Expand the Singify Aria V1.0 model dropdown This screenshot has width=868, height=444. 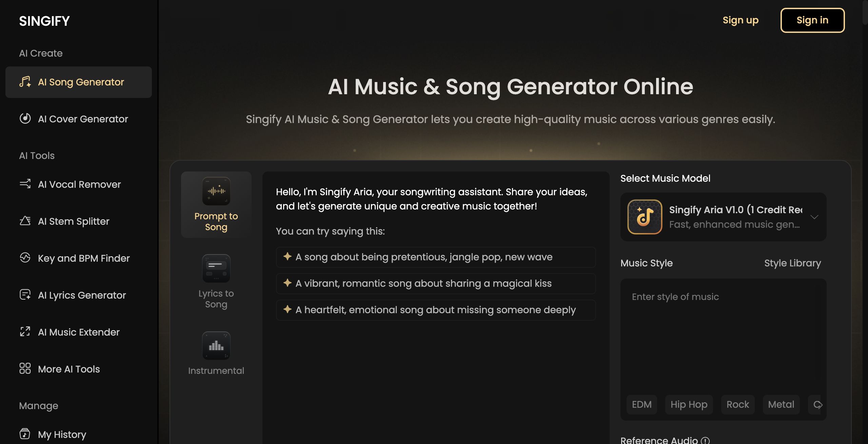coord(724,217)
